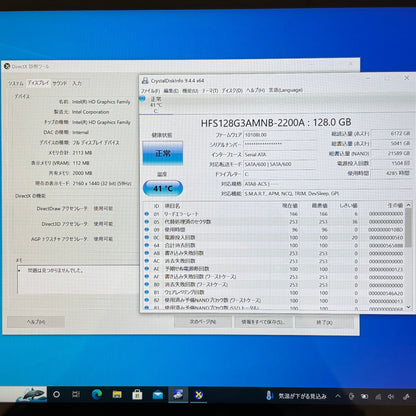The image size is (416, 416).
Task: Click the power on count 1504 回
Action: point(391,163)
